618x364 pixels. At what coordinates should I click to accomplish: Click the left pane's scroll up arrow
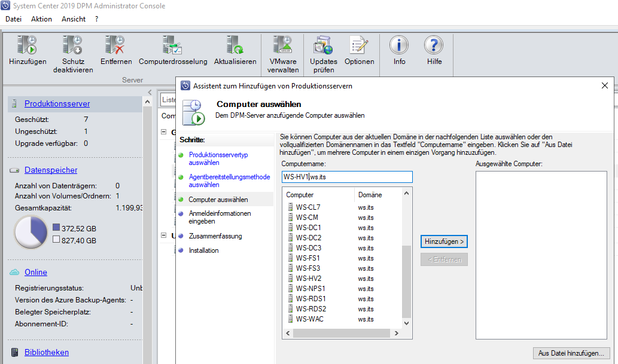[x=147, y=102]
